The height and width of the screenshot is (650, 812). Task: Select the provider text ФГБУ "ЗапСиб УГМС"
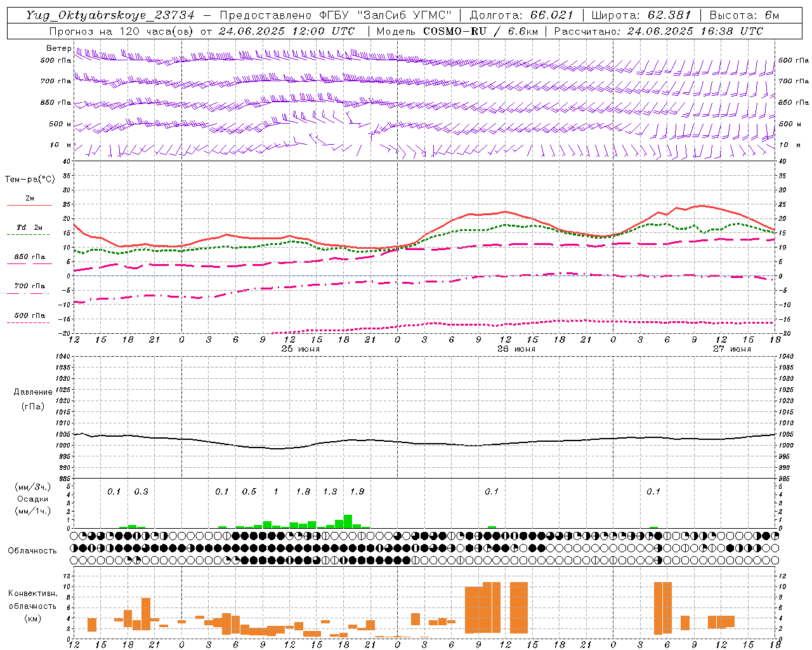click(386, 15)
